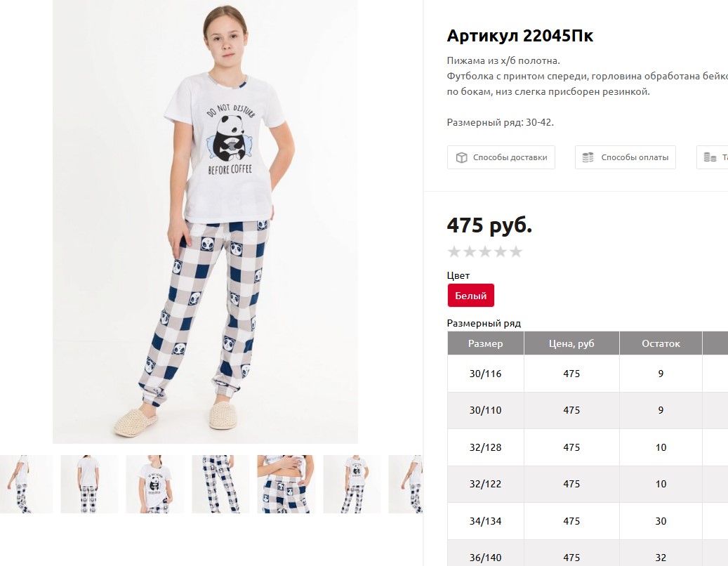Rate the product with the fifth star
This screenshot has height=566, width=728.
[x=516, y=251]
